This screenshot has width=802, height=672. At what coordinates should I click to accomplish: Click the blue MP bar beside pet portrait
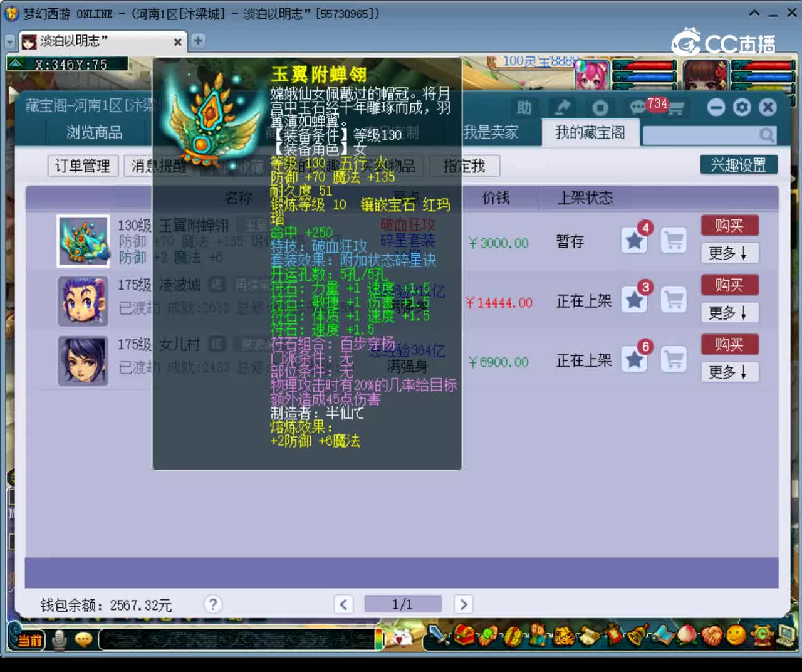tap(645, 78)
